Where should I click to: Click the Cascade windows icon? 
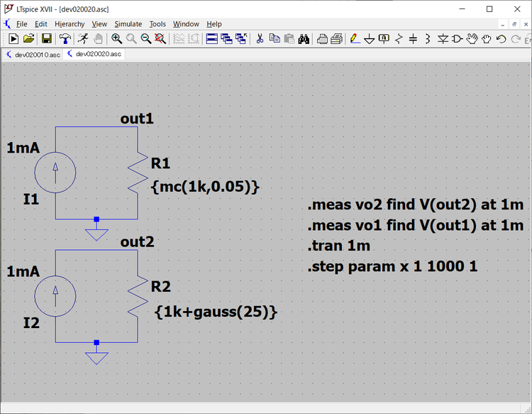[226, 39]
